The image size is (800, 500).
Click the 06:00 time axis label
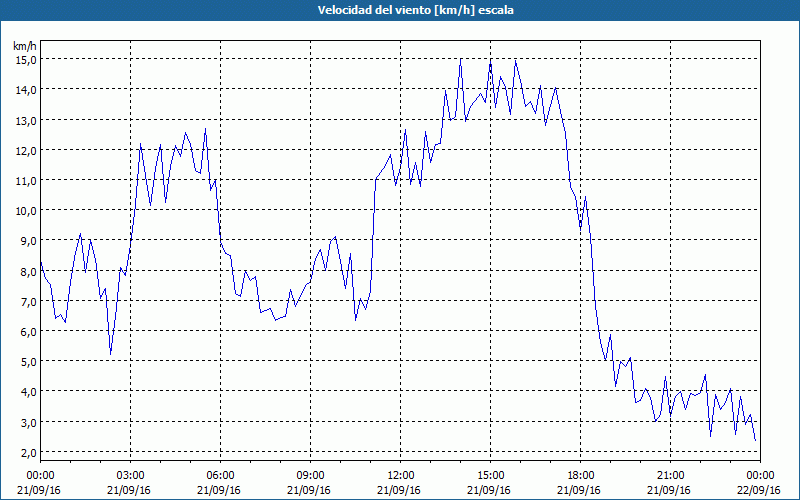220,476
